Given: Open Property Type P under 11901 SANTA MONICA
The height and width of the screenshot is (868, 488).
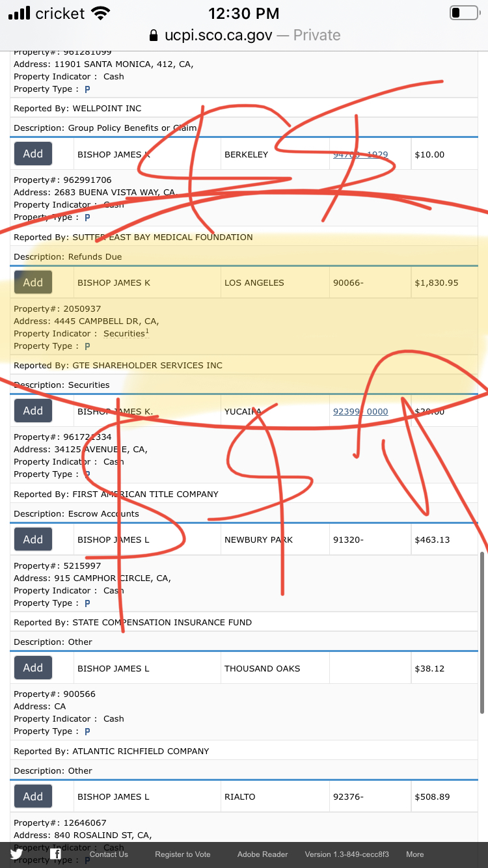Looking at the screenshot, I should click(x=87, y=89).
